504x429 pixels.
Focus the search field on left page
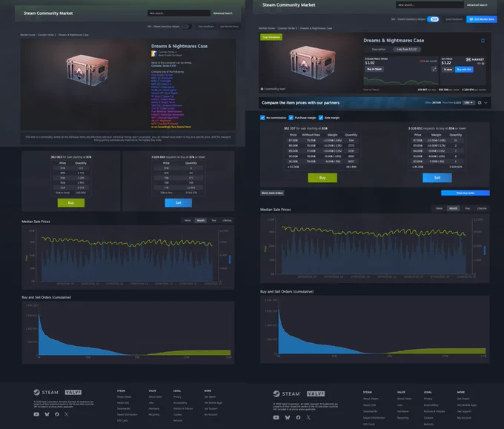pos(179,13)
